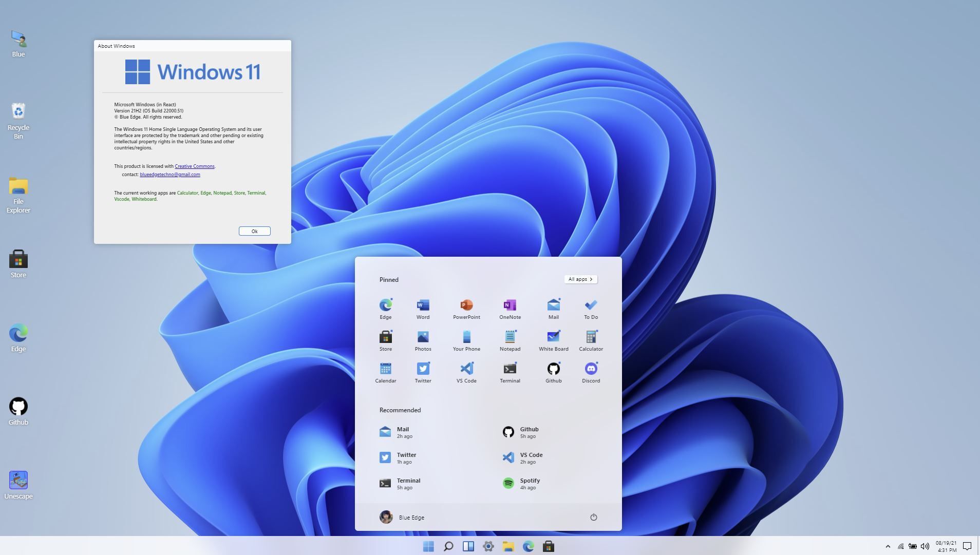This screenshot has width=980, height=555.
Task: Open the Creative Commons license link
Action: (x=194, y=166)
